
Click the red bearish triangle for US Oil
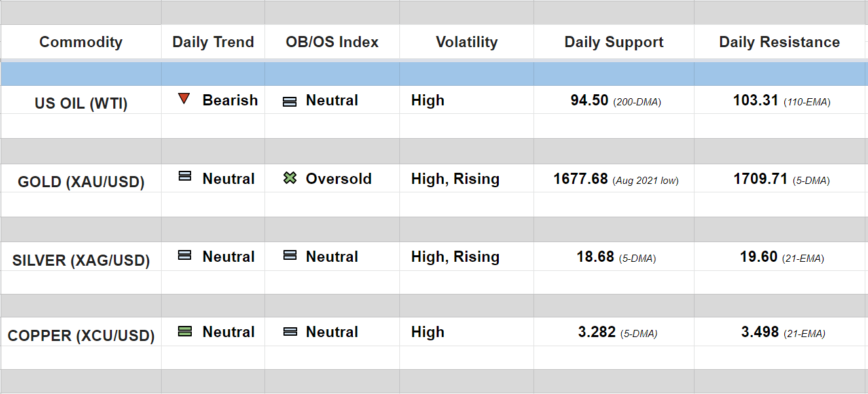click(x=184, y=99)
